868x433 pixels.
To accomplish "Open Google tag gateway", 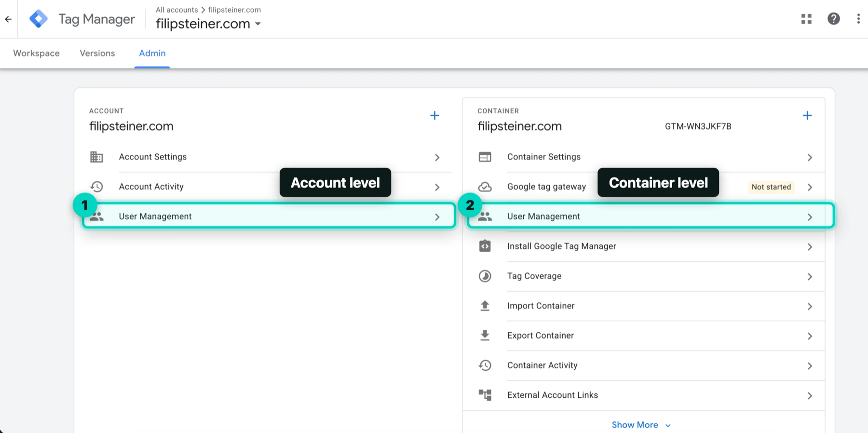I will tap(546, 187).
